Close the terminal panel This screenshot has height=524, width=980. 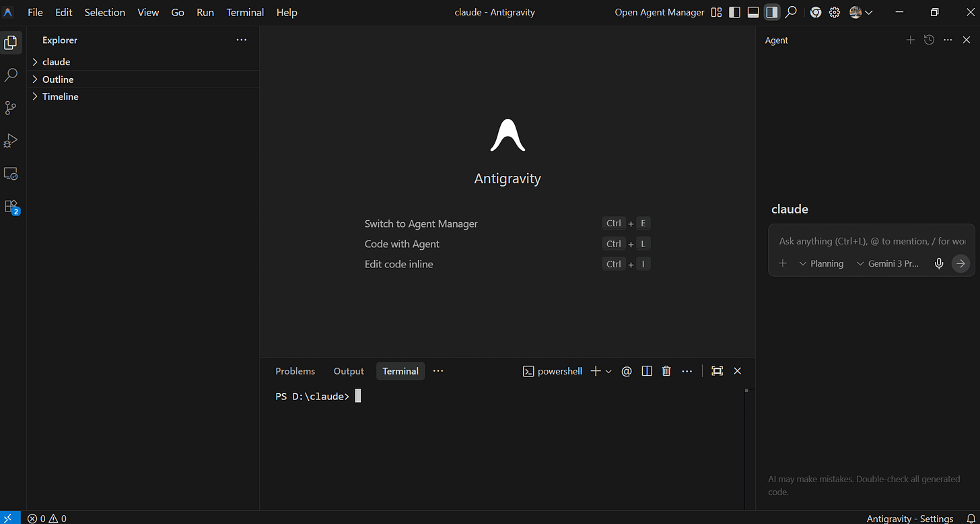[x=738, y=371]
